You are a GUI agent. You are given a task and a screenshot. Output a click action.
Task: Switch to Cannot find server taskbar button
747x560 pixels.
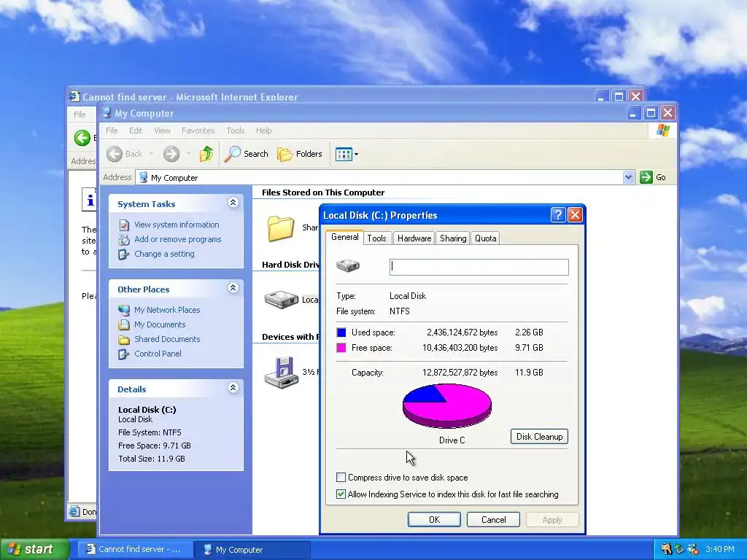135,550
